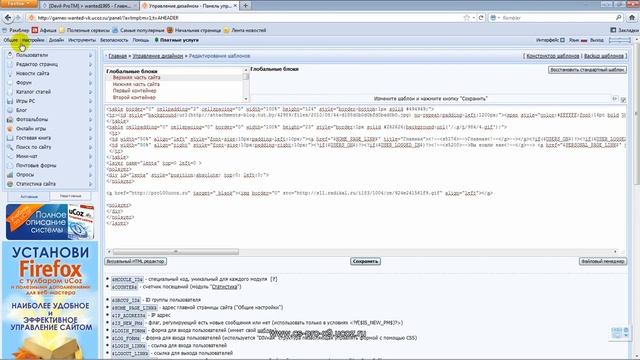Click the Редактор страниц sidebar icon
The image size is (640, 360).
(x=10, y=64)
